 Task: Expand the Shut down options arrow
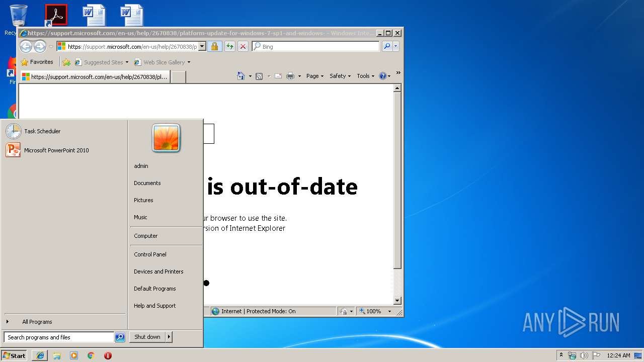169,337
